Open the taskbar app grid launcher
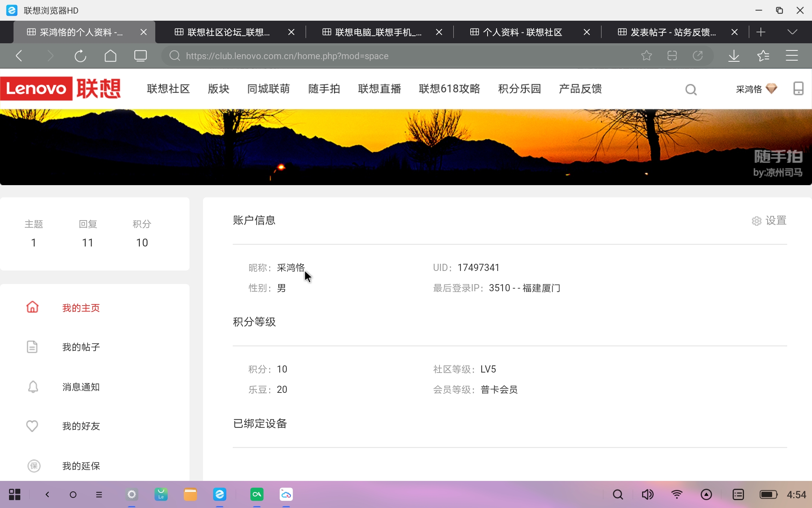812x508 pixels. [x=14, y=494]
